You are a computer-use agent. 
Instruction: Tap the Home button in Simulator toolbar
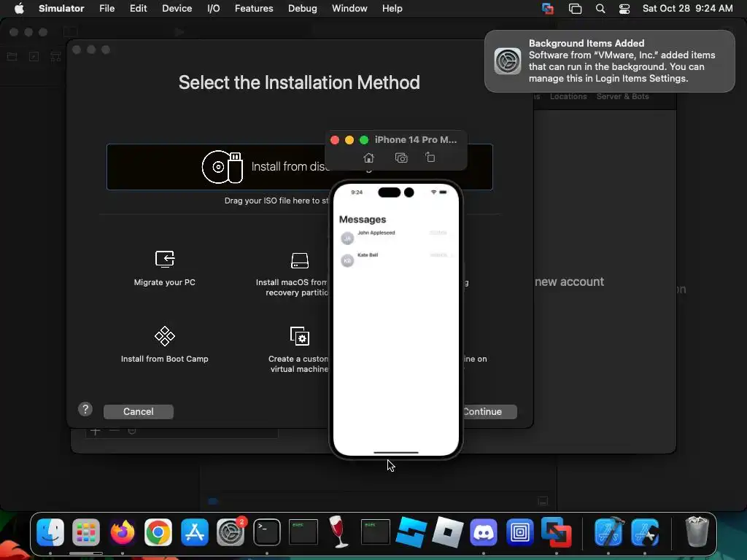[x=368, y=157]
